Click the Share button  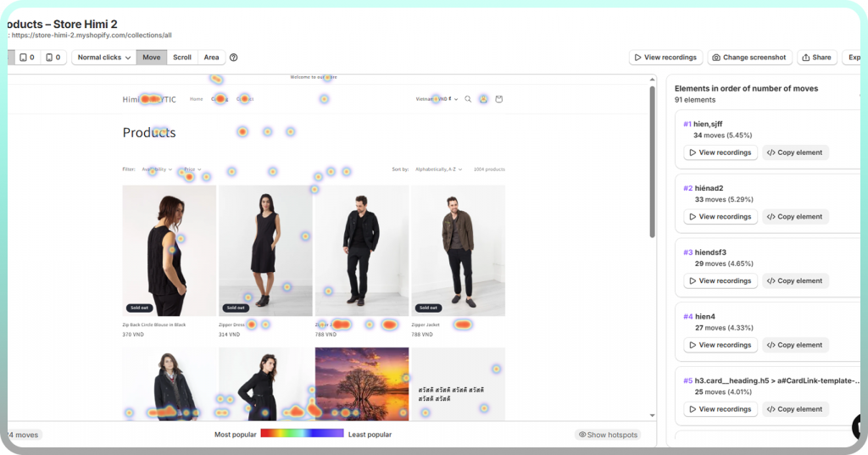[816, 58]
